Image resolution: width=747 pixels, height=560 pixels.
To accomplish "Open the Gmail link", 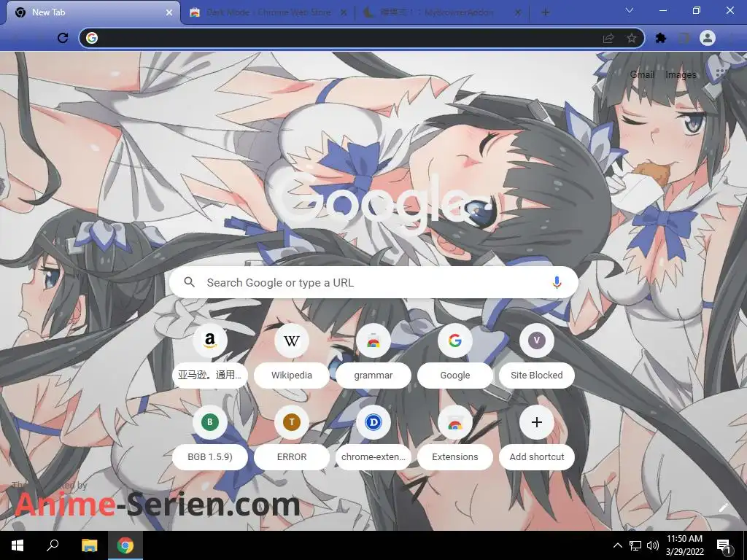I will point(642,75).
